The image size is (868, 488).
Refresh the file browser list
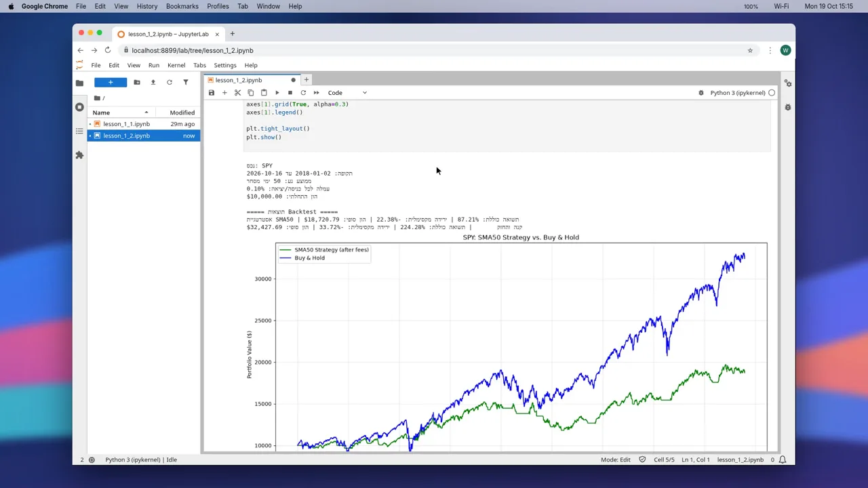pos(170,83)
